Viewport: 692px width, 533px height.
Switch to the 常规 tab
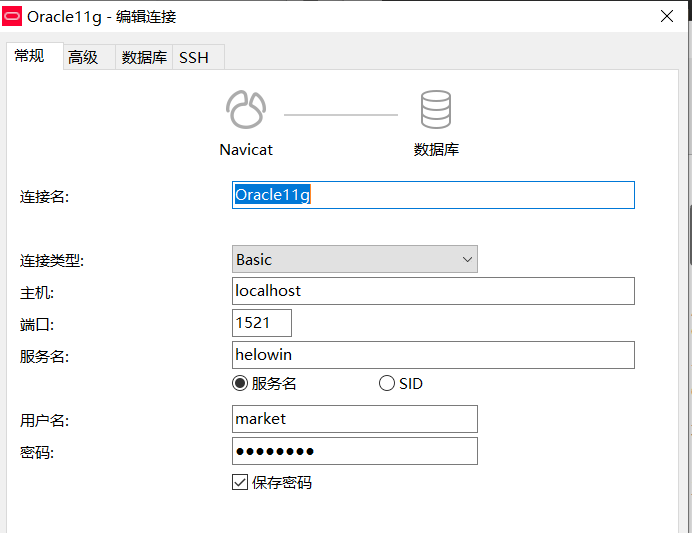(35, 56)
